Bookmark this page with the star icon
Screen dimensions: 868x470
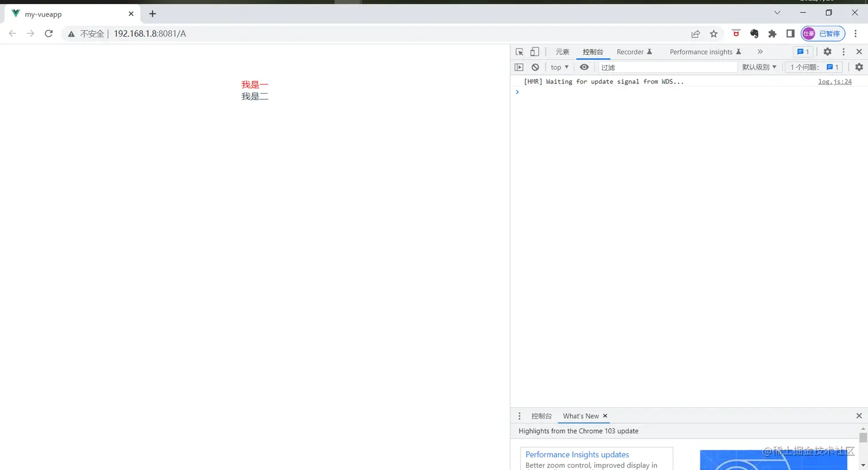pyautogui.click(x=714, y=34)
